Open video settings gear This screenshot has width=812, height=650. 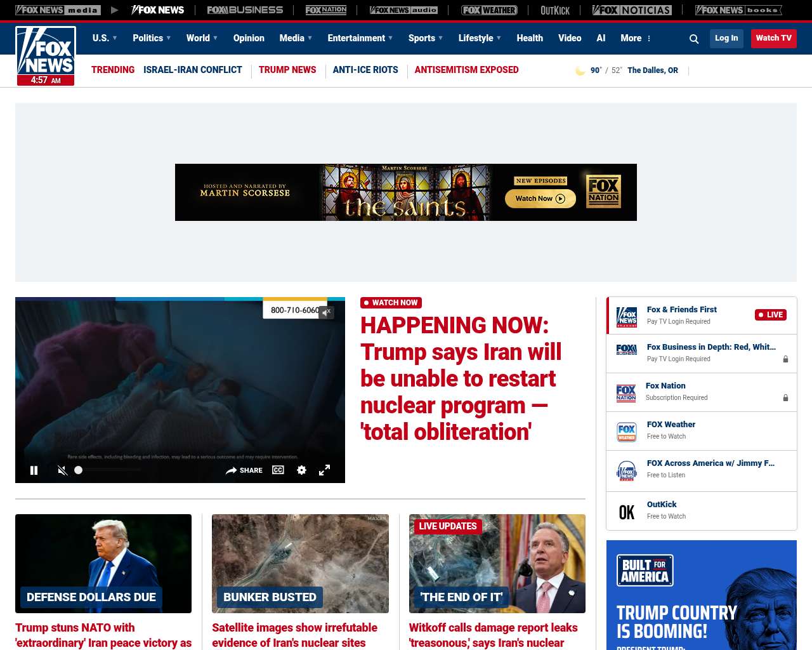point(302,470)
